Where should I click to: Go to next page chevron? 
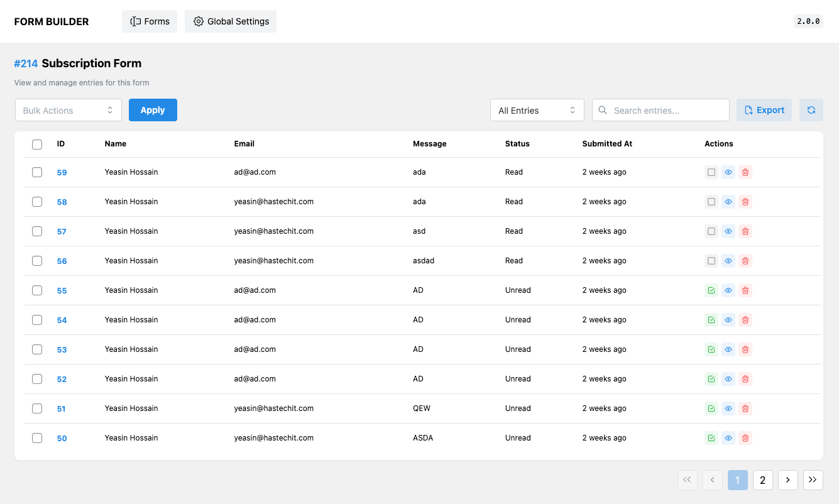pos(787,480)
